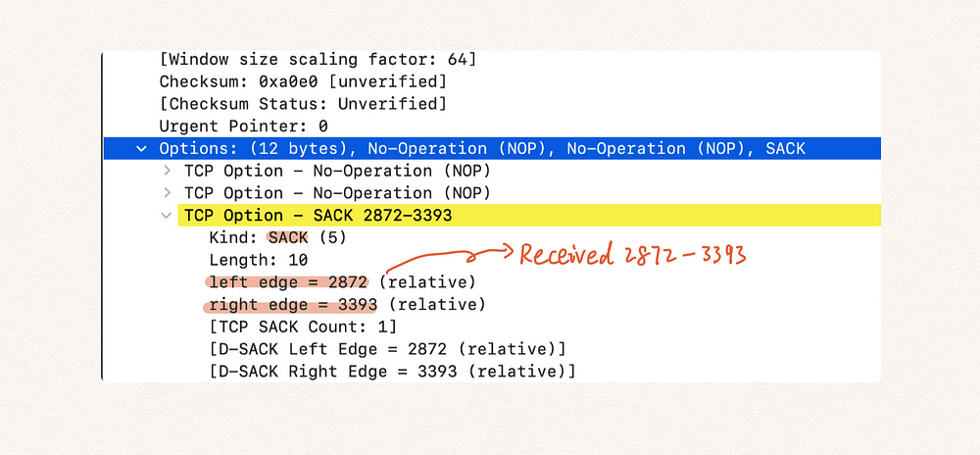Select the Checksum Status Unverified line
The image size is (980, 455).
point(303,104)
